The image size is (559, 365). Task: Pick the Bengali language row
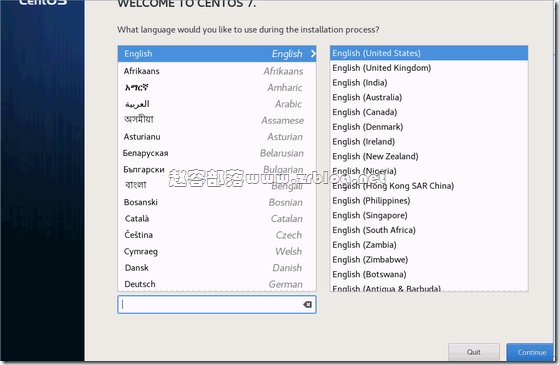pyautogui.click(x=217, y=186)
